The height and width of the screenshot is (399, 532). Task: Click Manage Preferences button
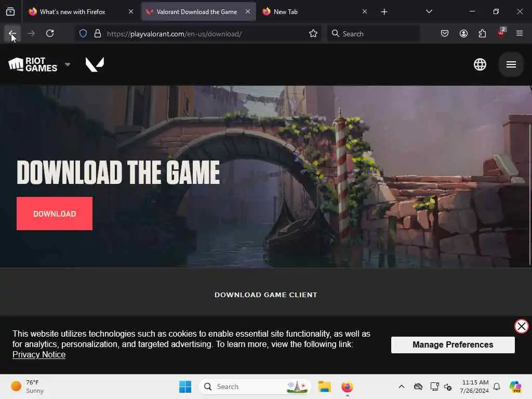(453, 345)
